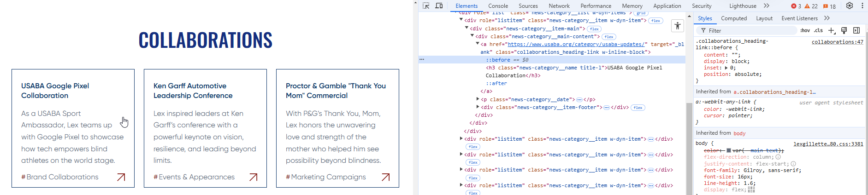Switch to the Computed styles tab
Viewport: 868px width, 195px height.
pos(734,18)
